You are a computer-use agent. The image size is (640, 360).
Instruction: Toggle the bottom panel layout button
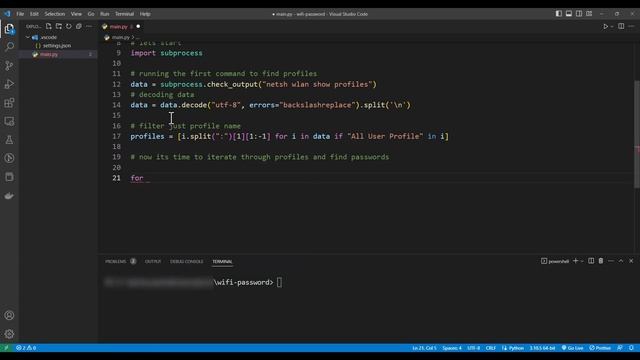click(x=569, y=13)
